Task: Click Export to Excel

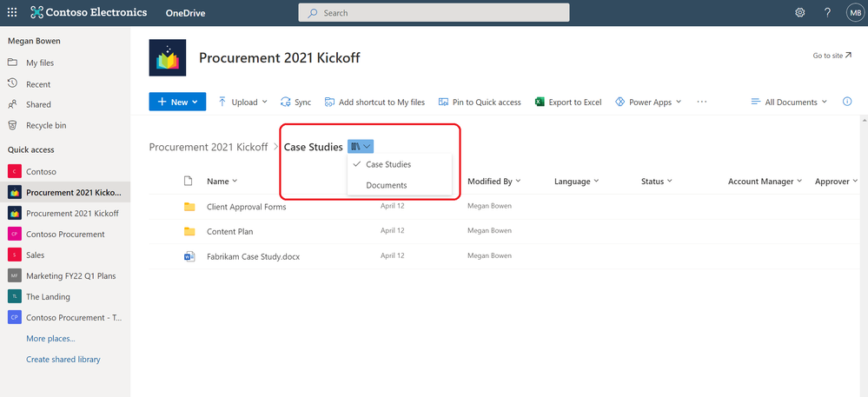Action: [x=568, y=102]
